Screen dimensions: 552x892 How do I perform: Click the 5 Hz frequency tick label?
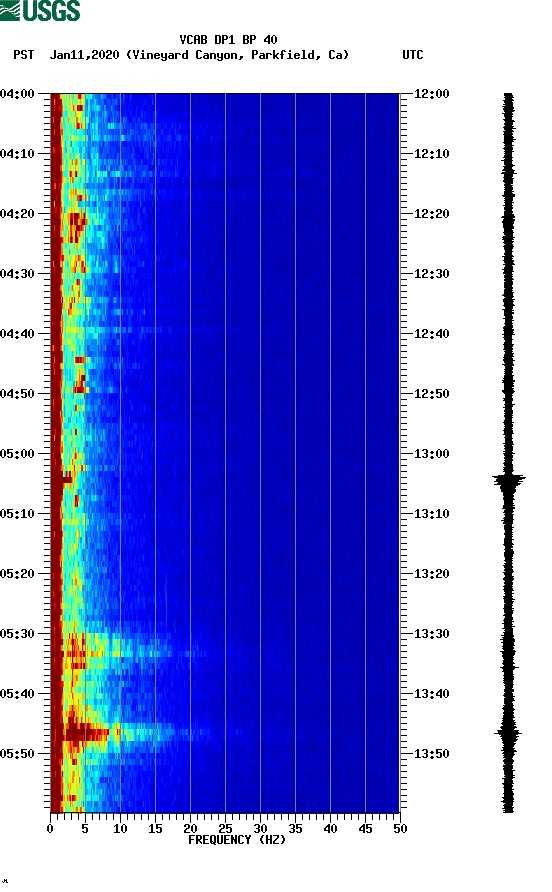(x=85, y=829)
